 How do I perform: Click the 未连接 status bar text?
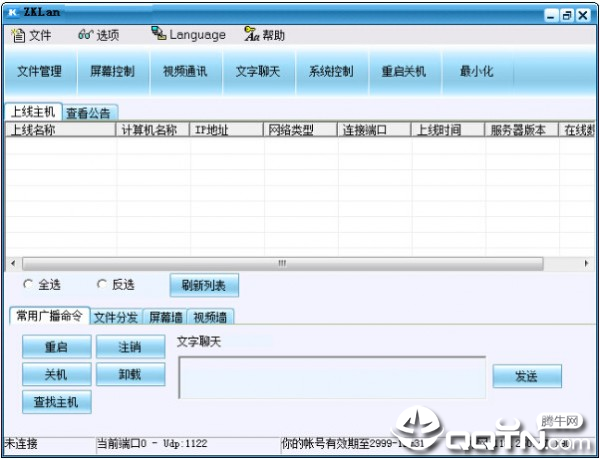point(21,444)
